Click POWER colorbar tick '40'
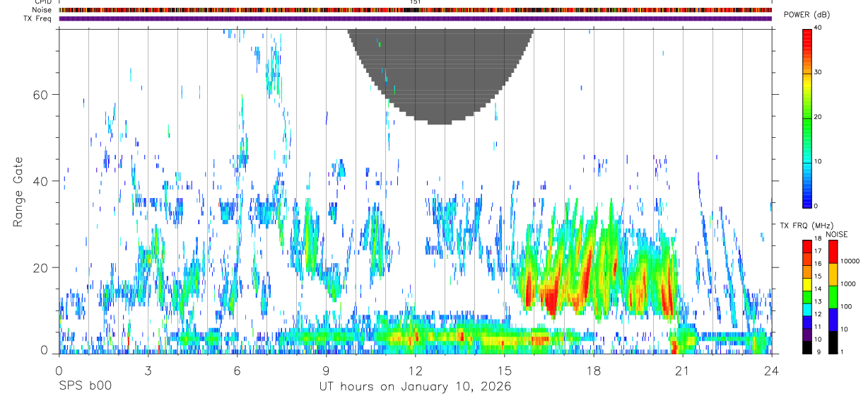The height and width of the screenshot is (401, 868). 819,28
